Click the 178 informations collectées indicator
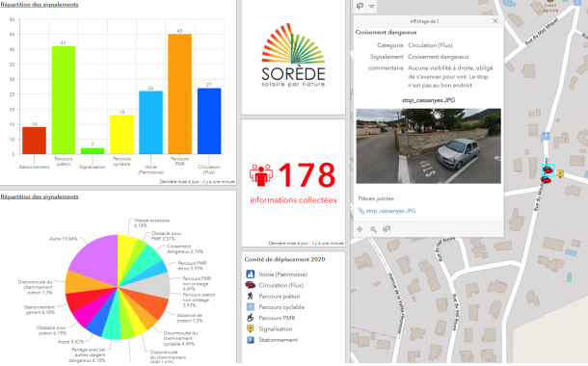Viewport: 588px width, 366px height. 293,183
